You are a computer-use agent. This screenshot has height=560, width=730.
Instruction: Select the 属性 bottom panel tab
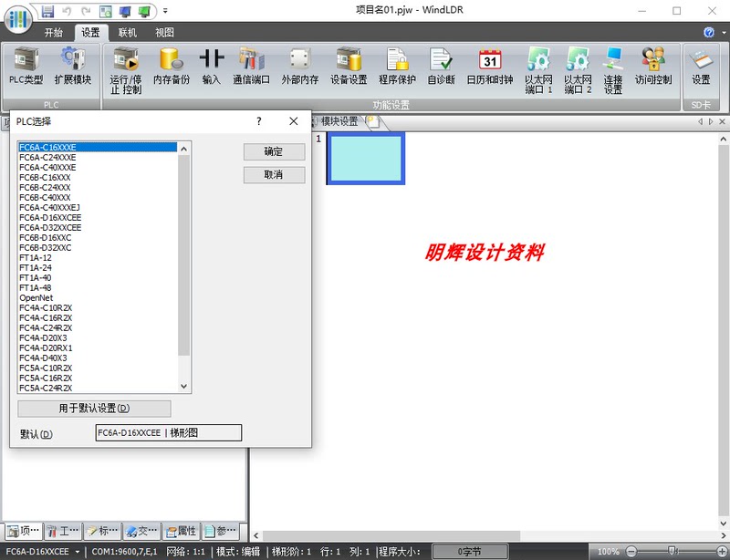pyautogui.click(x=182, y=531)
